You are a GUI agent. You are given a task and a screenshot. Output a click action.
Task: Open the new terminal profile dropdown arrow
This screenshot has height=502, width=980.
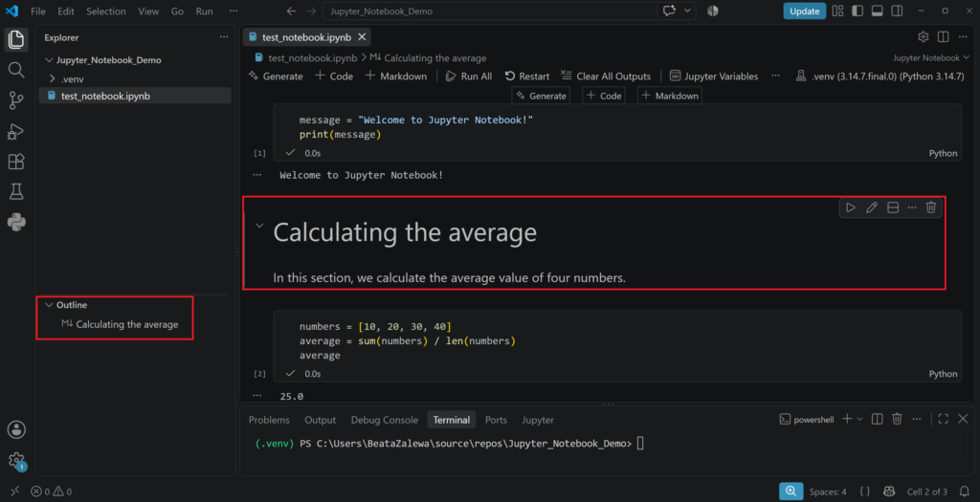(860, 419)
